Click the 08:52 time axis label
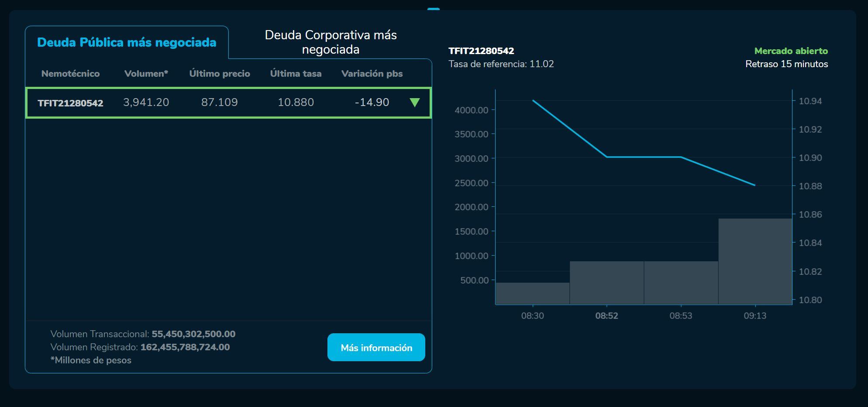The width and height of the screenshot is (868, 407). tap(606, 315)
